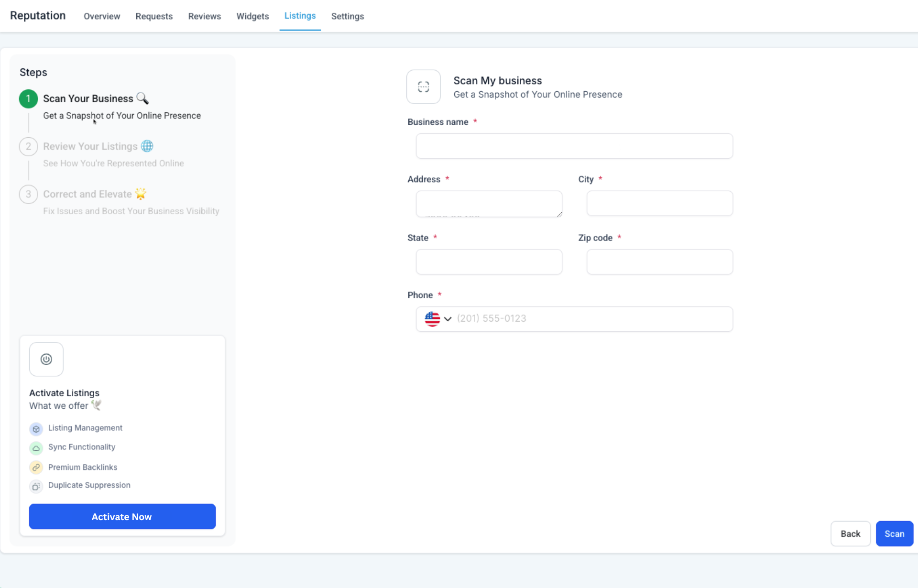Click the scan frame icon beside Scan My business

coord(423,87)
